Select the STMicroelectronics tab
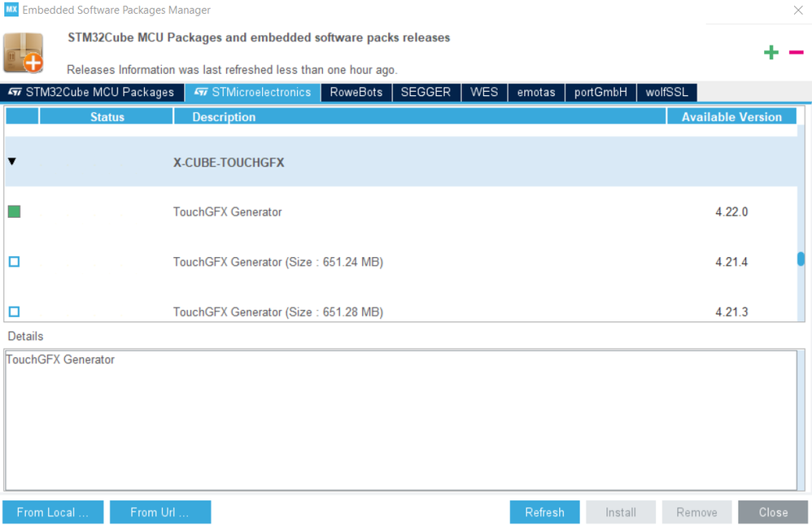The width and height of the screenshot is (812, 527). pos(253,92)
